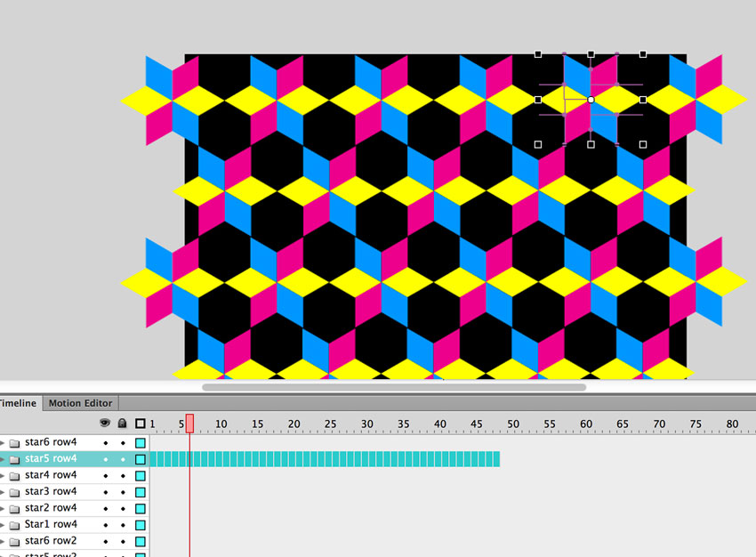This screenshot has width=756, height=557.
Task: Click frame 30 on the timeline ruler
Action: point(367,424)
